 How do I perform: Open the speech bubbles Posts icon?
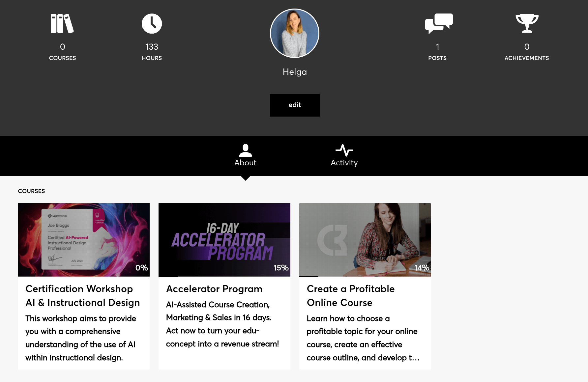coord(439,23)
